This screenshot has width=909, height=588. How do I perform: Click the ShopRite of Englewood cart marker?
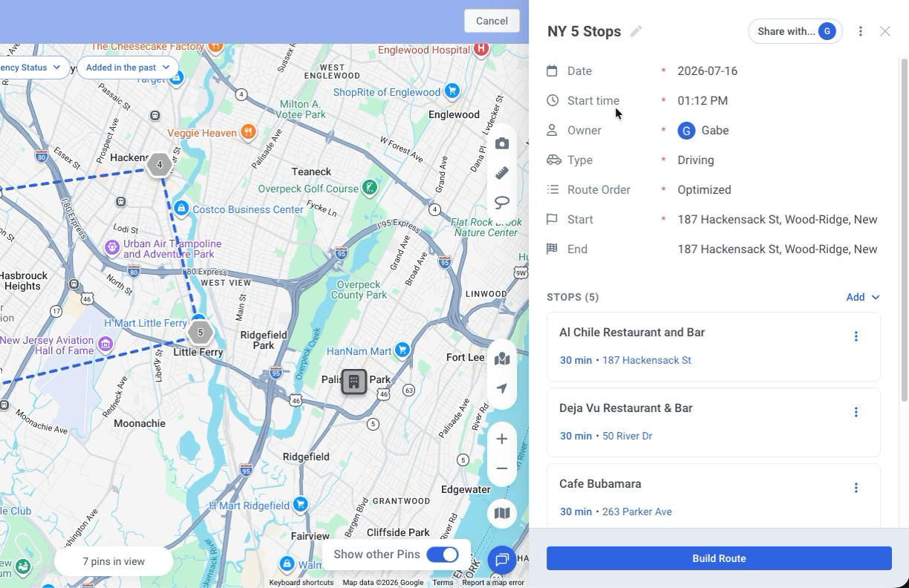452,91
